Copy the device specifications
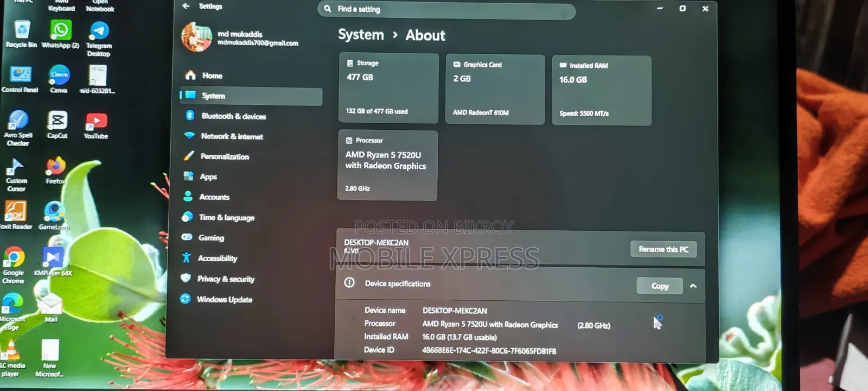This screenshot has height=391, width=868. [660, 286]
